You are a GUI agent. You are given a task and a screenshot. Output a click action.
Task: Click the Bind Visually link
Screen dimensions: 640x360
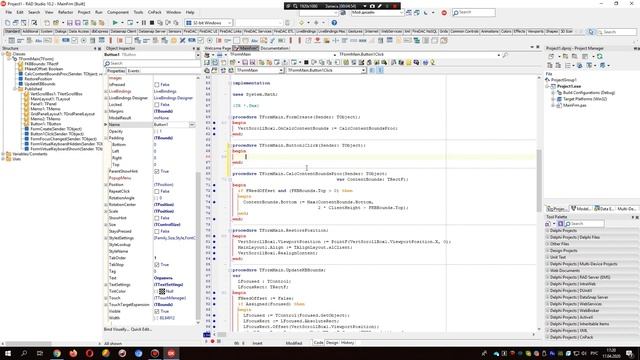(116, 329)
